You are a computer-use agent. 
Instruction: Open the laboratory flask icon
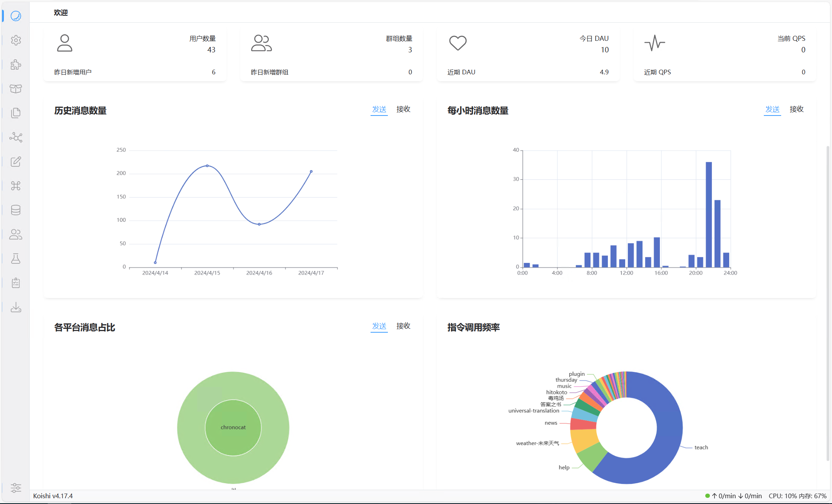pos(16,258)
